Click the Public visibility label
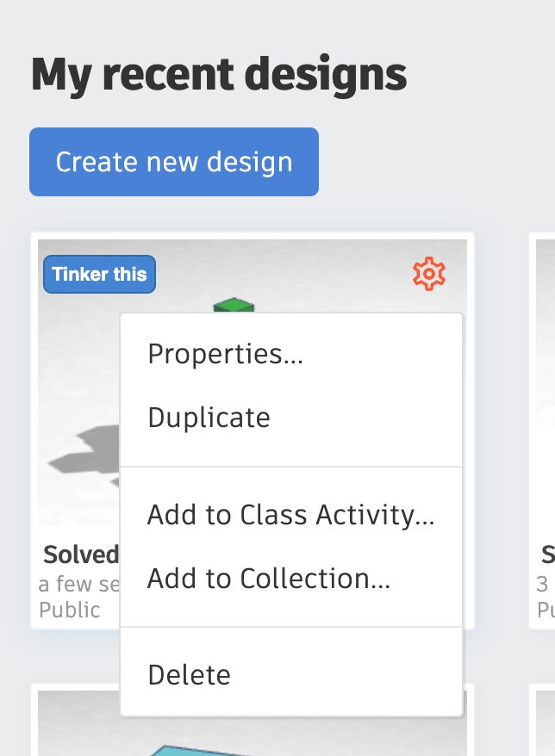This screenshot has width=555, height=756. pos(70,610)
